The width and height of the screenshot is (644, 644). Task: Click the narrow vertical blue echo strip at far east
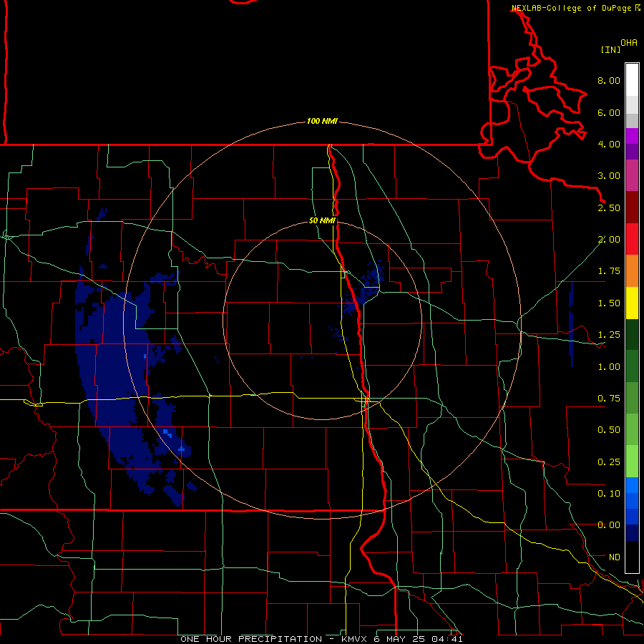point(571,324)
